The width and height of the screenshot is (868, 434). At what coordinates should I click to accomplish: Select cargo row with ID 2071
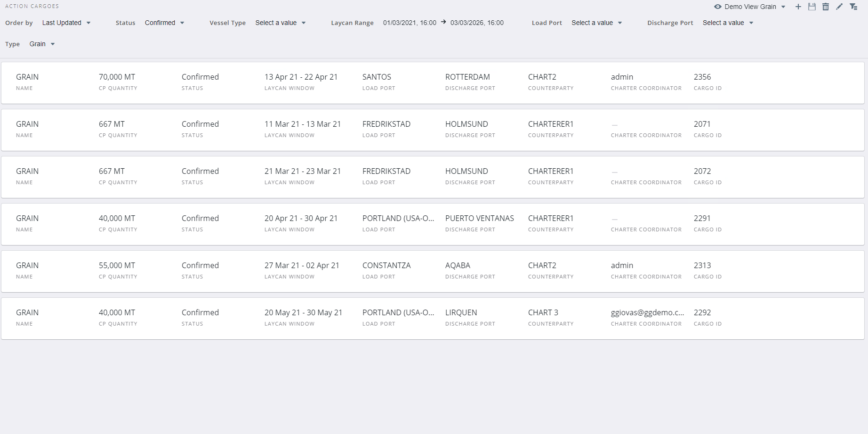coord(432,130)
